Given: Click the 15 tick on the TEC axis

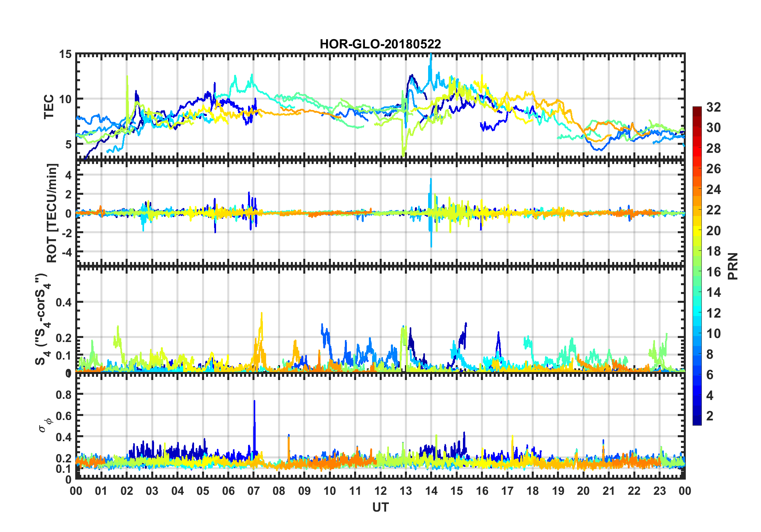Looking at the screenshot, I should pyautogui.click(x=66, y=54).
